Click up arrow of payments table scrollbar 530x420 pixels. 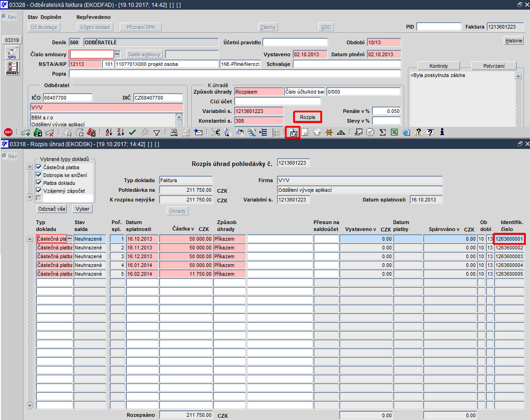[30, 239]
